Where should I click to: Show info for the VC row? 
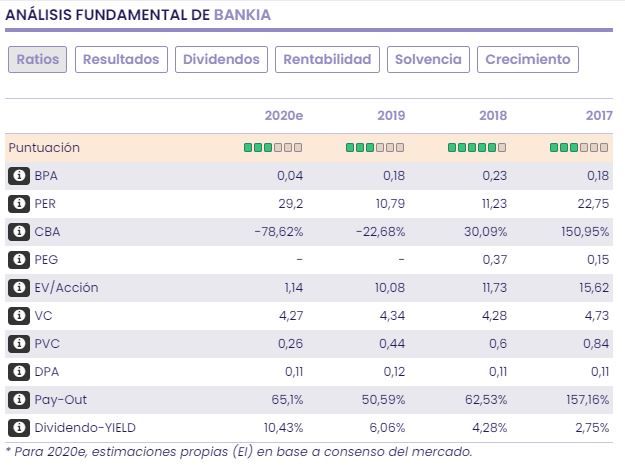point(18,316)
